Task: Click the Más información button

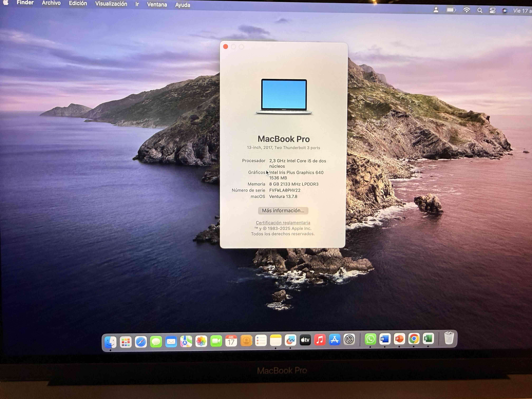Action: (283, 210)
